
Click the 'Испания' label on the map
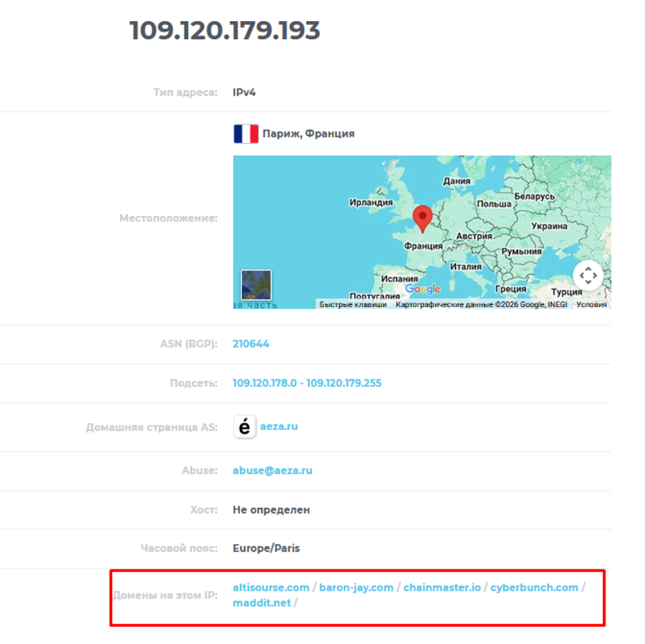(x=399, y=278)
